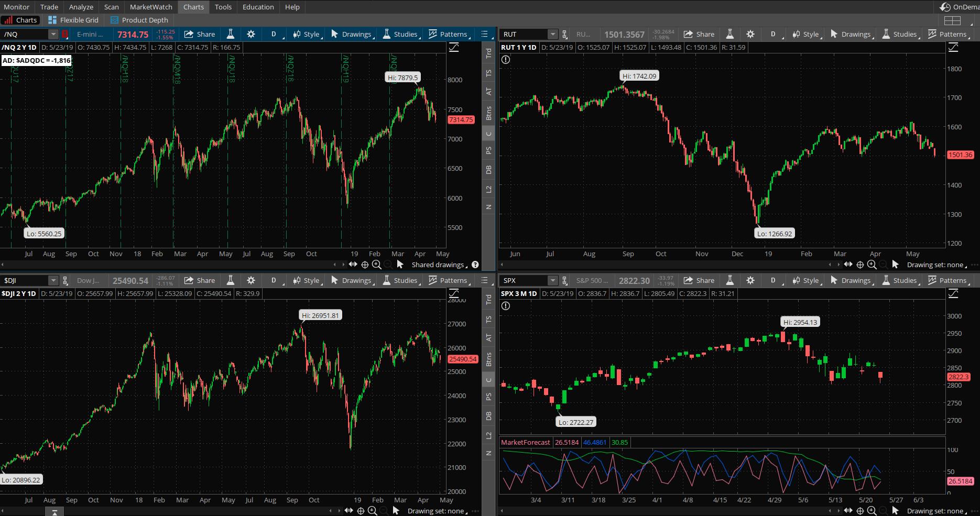
Task: Switch to the Flexible Grid sub-tab
Action: [x=73, y=20]
